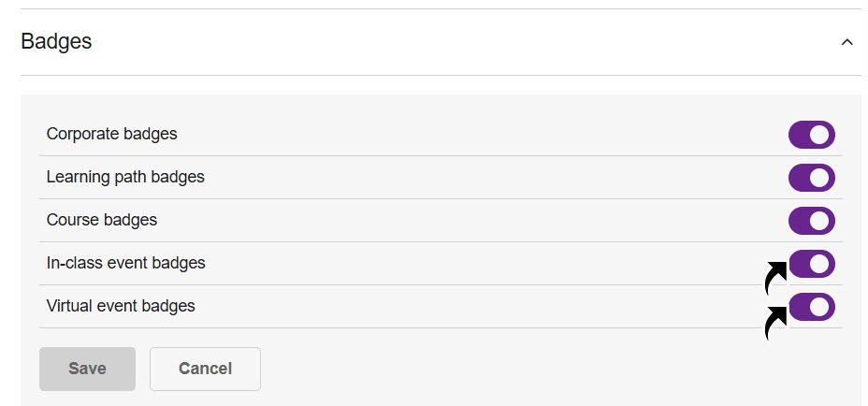
Task: Click white knob of Corporate badges switch
Action: tap(820, 135)
